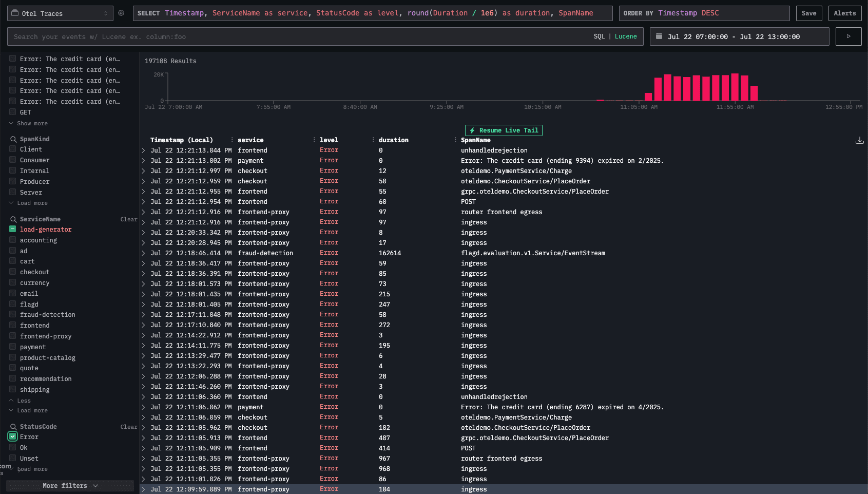Click the StatusCode filter search icon
This screenshot has height=494, width=868.
pos(13,427)
